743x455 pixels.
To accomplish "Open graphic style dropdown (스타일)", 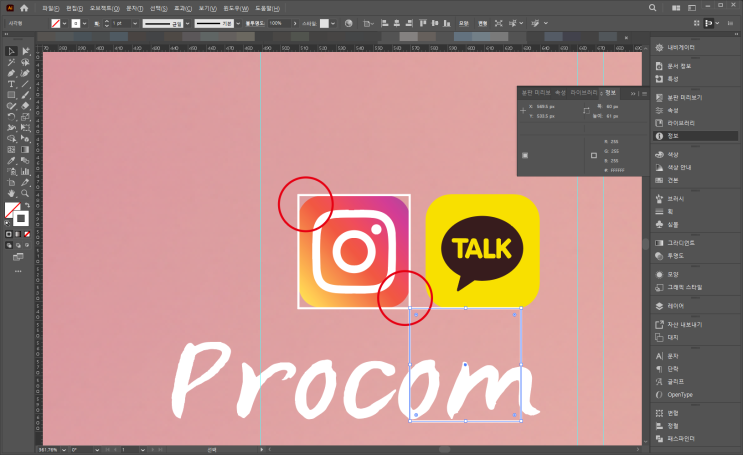I will (333, 23).
